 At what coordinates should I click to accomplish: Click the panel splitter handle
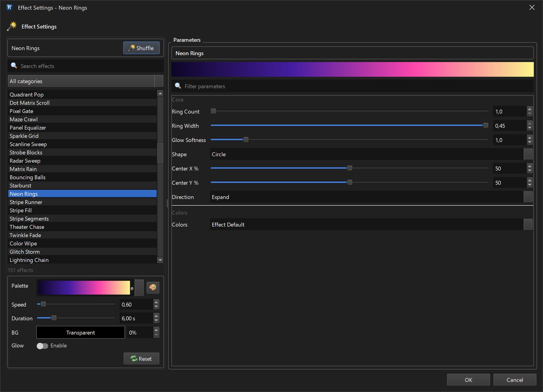[167, 203]
